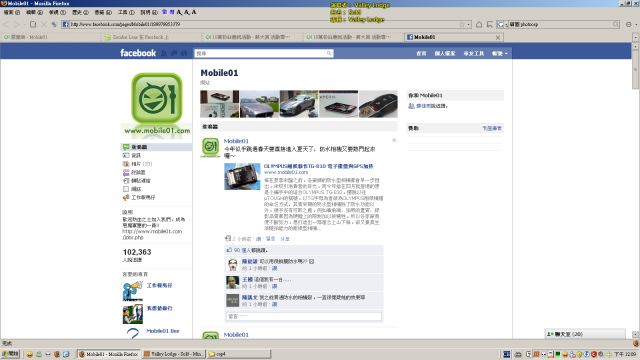The height and width of the screenshot is (360, 640).
Task: Click the 102,363 likes count
Action: click(137, 252)
